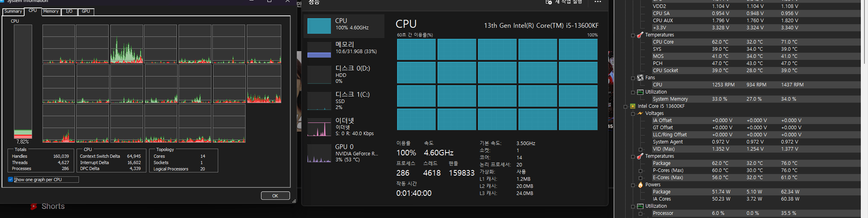Viewport: 868px width, 218px height.
Task: Click the LLC/Ring Offset row
Action: pyautogui.click(x=756, y=135)
